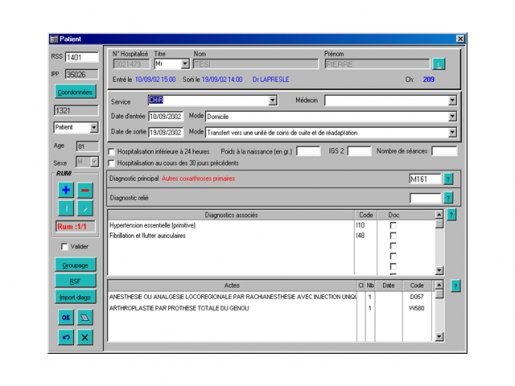This screenshot has height=386, width=515.
Task: Remove the RUM with the minus icon
Action: click(85, 190)
